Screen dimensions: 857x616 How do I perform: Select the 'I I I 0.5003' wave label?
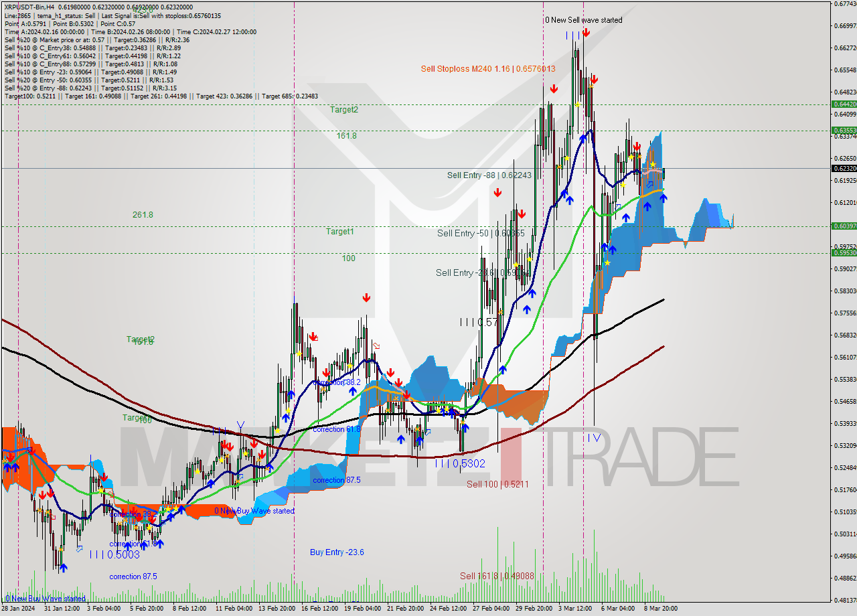pyautogui.click(x=114, y=554)
